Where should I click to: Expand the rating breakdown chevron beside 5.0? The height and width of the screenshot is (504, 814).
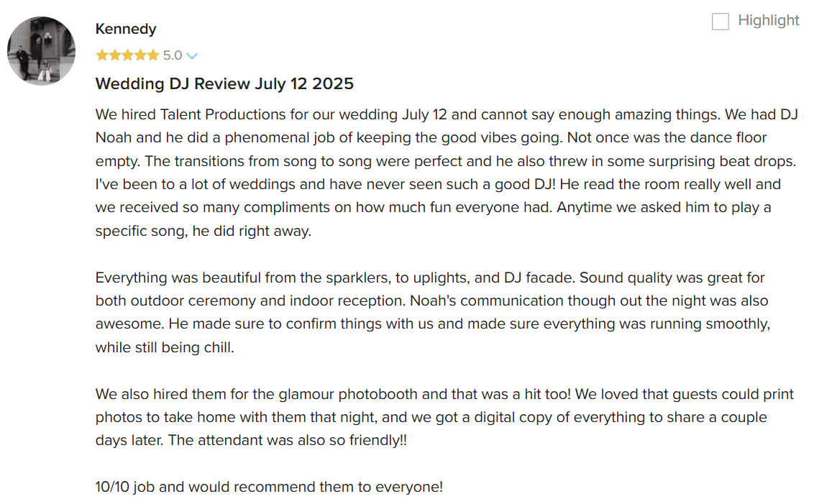[x=191, y=56]
